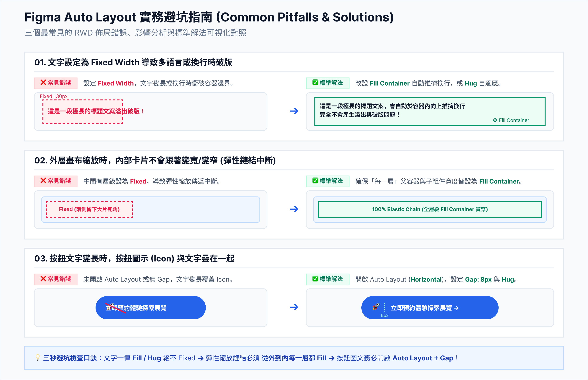Click the blue arrow between section 03's panels
The height and width of the screenshot is (380, 588).
[294, 307]
